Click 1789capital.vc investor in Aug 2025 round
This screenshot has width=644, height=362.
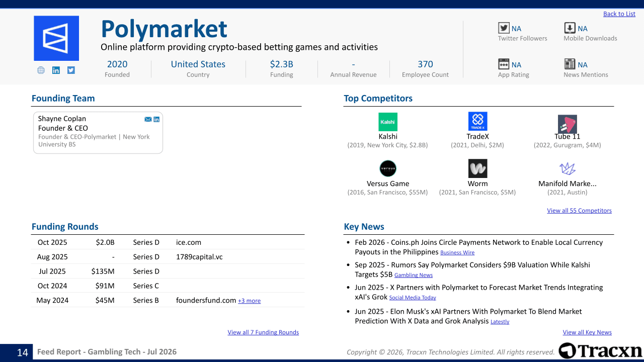pos(199,257)
